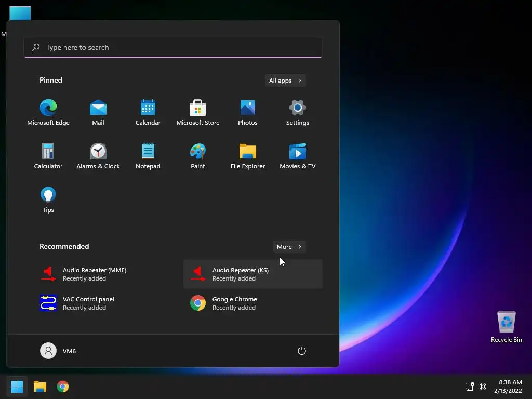Launch Movies & TV
Image resolution: width=532 pixels, height=399 pixels.
pos(298,156)
